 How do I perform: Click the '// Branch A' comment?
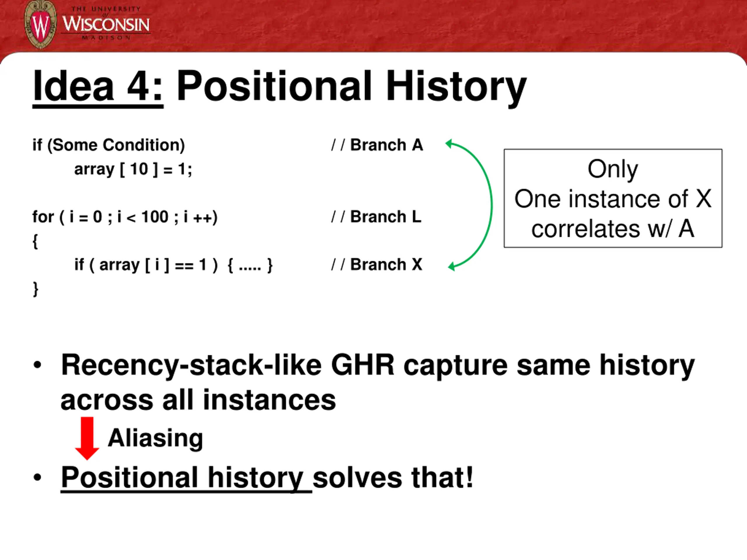point(377,145)
